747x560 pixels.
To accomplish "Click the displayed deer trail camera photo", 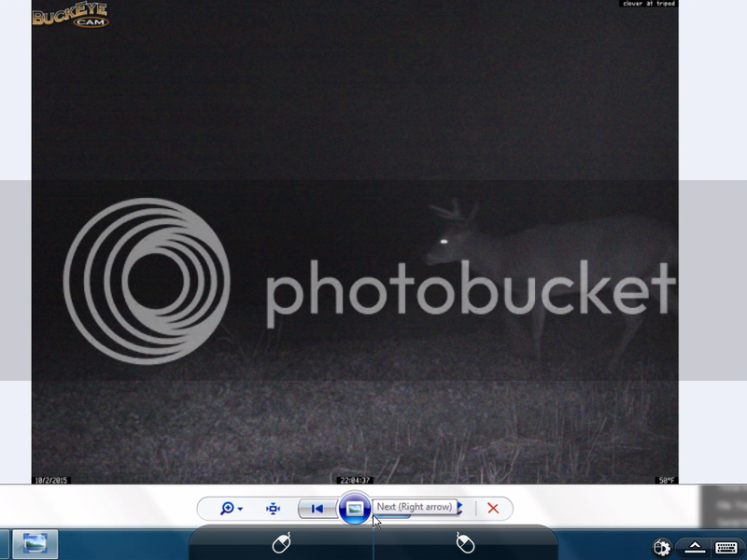I will 355,242.
